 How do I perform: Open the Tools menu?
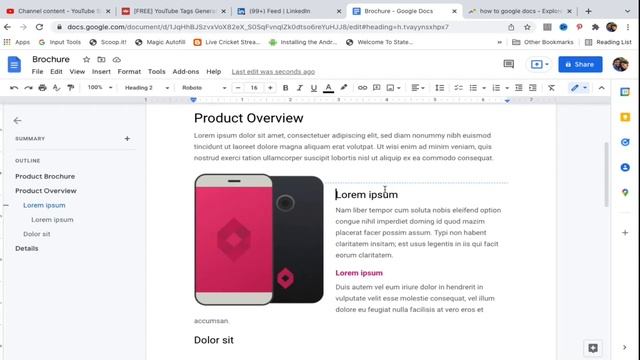pos(157,71)
